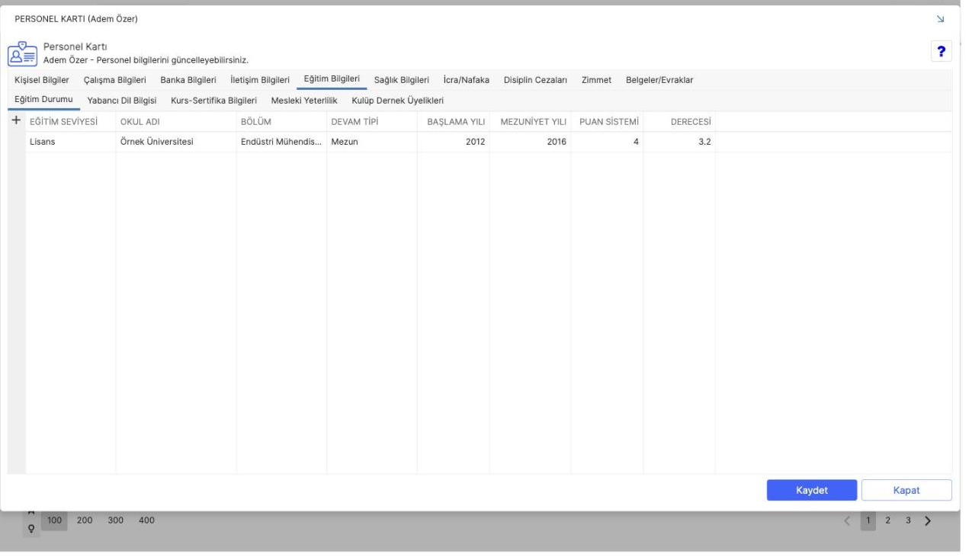Image resolution: width=969 pixels, height=560 pixels.
Task: Select the Eğitim Bilgileri tab
Action: click(332, 79)
